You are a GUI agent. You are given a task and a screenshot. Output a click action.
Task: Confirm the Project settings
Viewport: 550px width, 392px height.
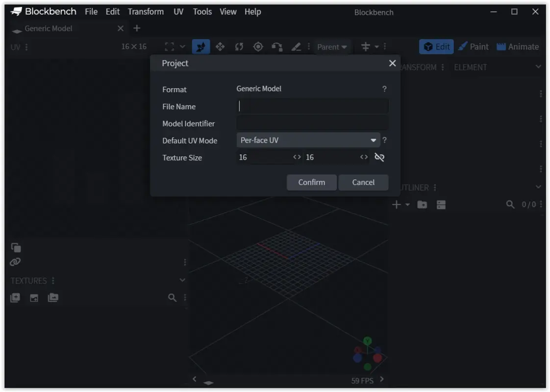click(311, 182)
